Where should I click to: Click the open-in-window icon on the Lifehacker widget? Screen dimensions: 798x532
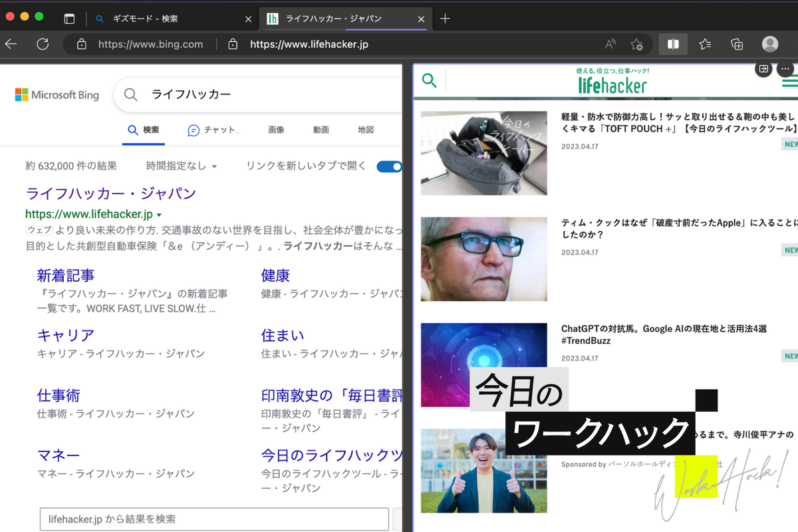(x=763, y=68)
